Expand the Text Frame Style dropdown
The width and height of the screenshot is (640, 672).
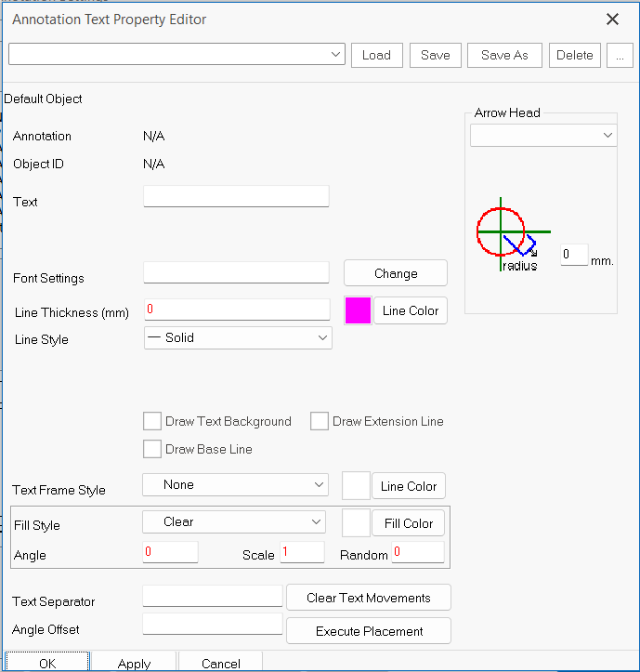point(235,485)
